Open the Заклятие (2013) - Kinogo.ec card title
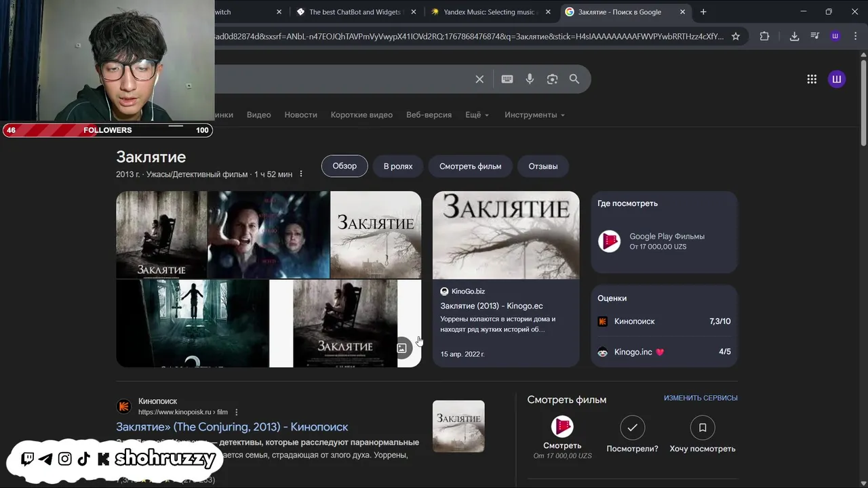 492,306
